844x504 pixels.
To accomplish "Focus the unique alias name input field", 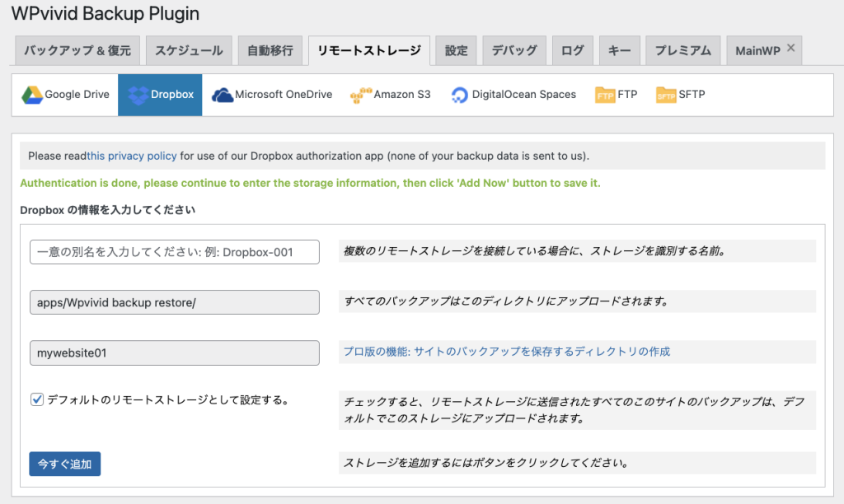I will pos(174,253).
